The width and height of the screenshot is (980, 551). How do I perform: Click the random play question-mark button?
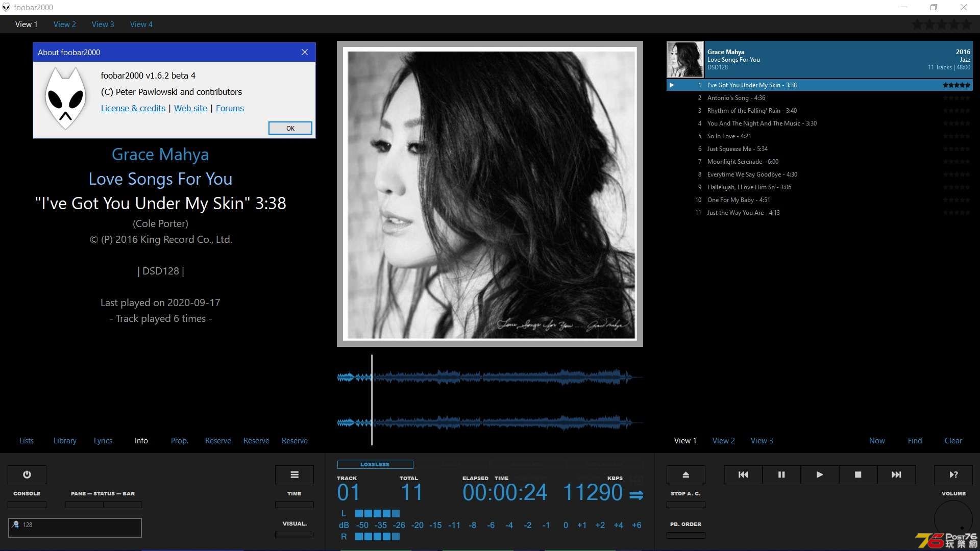(953, 474)
